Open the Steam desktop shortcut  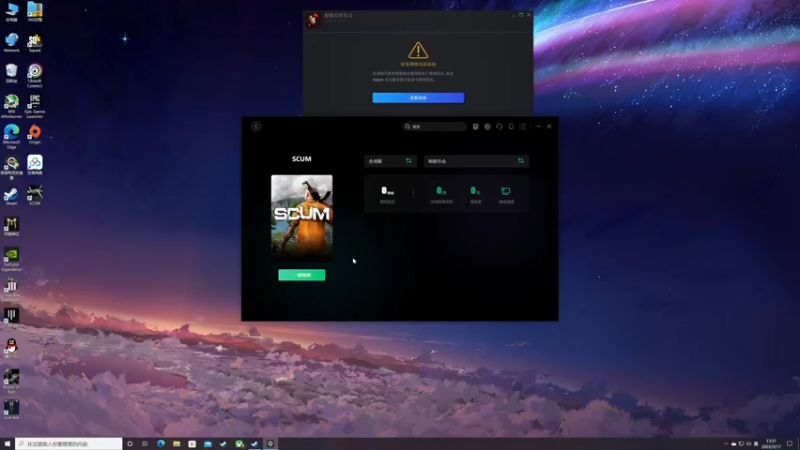pyautogui.click(x=11, y=196)
